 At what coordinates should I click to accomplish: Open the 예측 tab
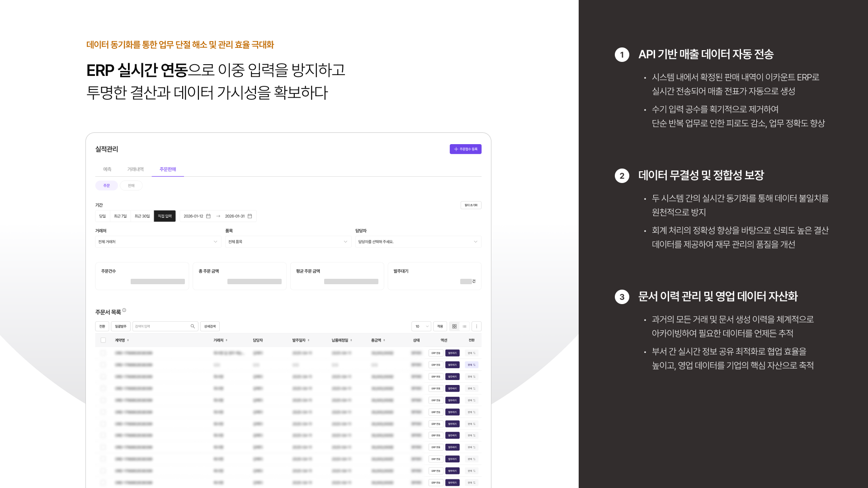coord(107,169)
